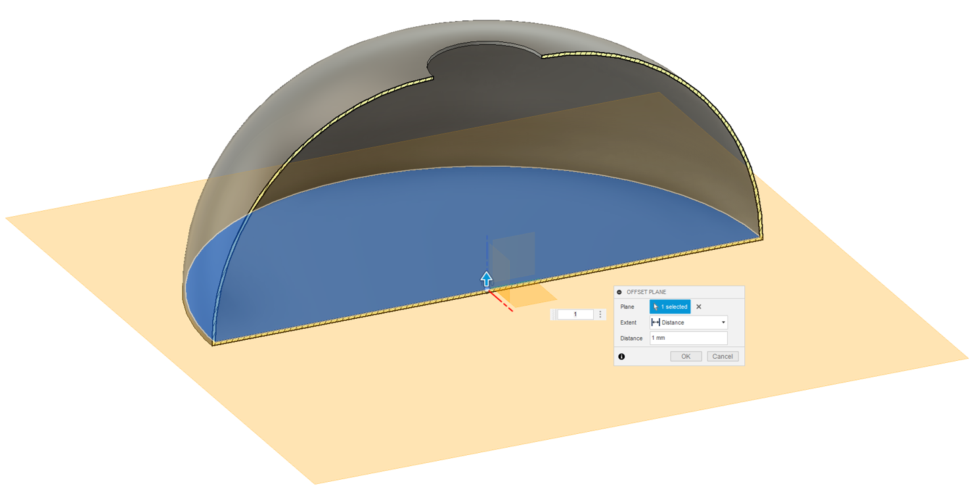Cancel the Offset Plane dialog
Viewport: 980px width, 491px height.
[723, 356]
